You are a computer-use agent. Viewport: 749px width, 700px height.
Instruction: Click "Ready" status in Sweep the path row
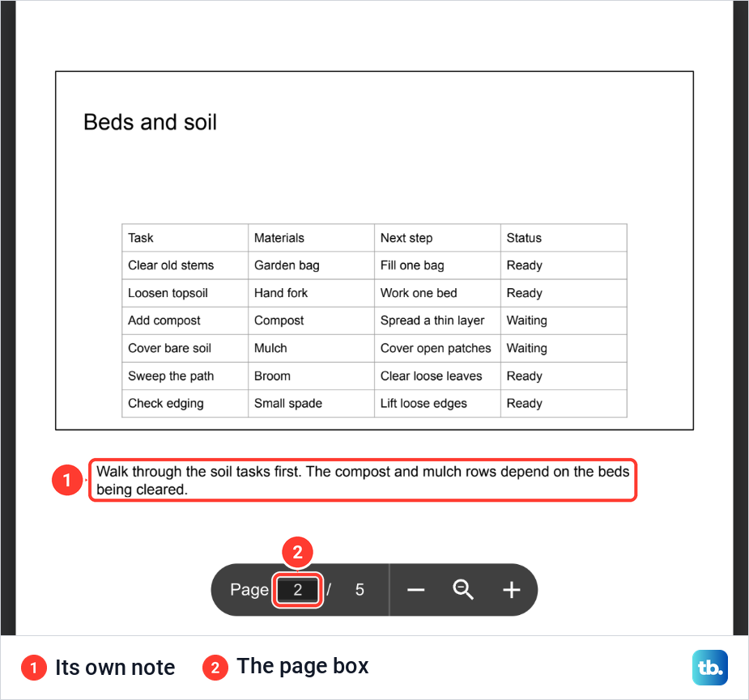(564, 376)
